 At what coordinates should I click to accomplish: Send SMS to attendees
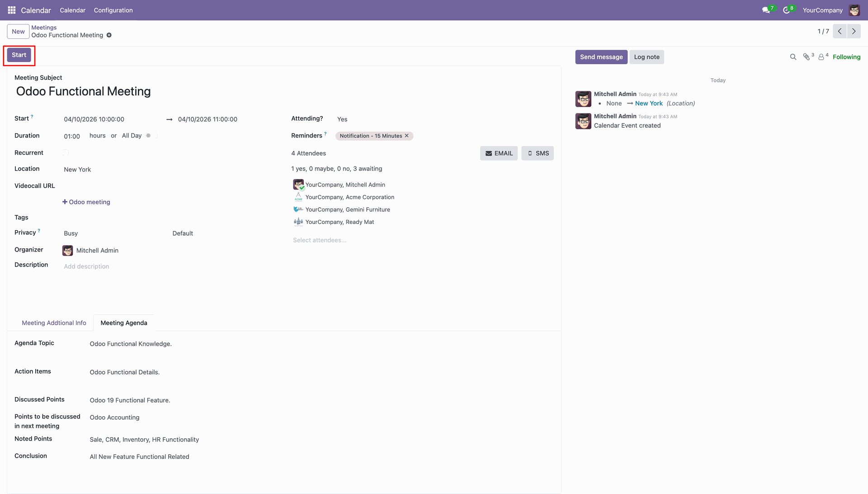coord(538,153)
